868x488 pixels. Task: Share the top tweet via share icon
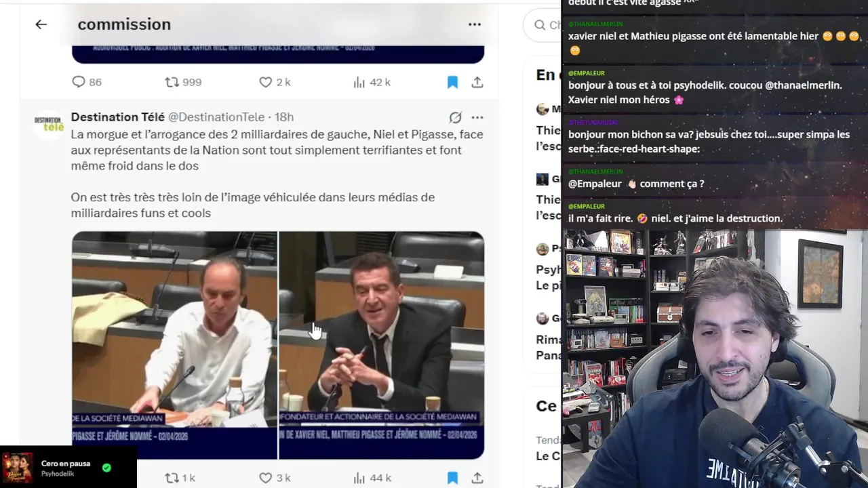[x=477, y=82]
